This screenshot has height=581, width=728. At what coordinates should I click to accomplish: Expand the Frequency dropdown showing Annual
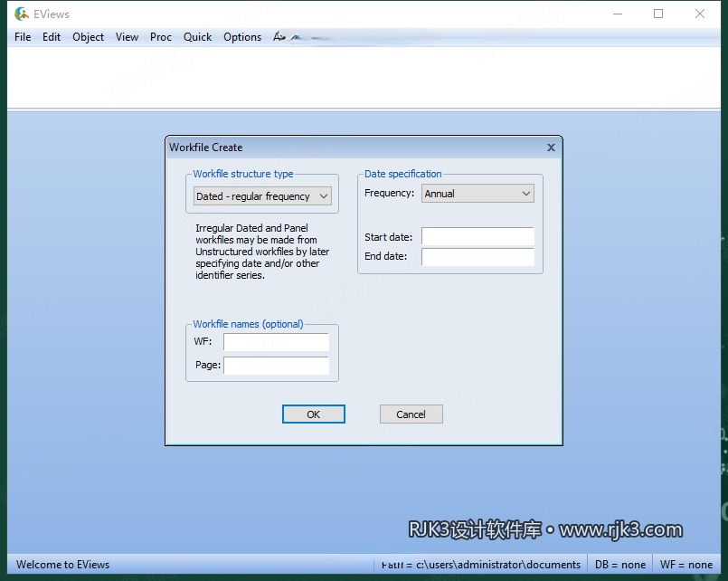coord(477,194)
